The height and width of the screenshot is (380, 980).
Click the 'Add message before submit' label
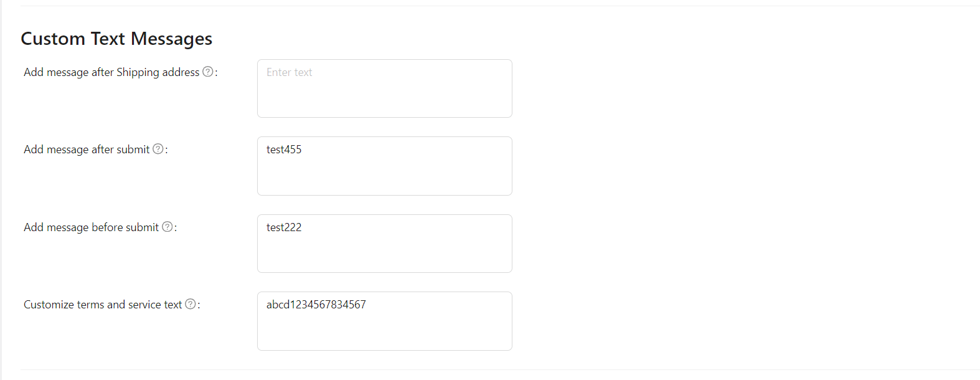(x=91, y=227)
